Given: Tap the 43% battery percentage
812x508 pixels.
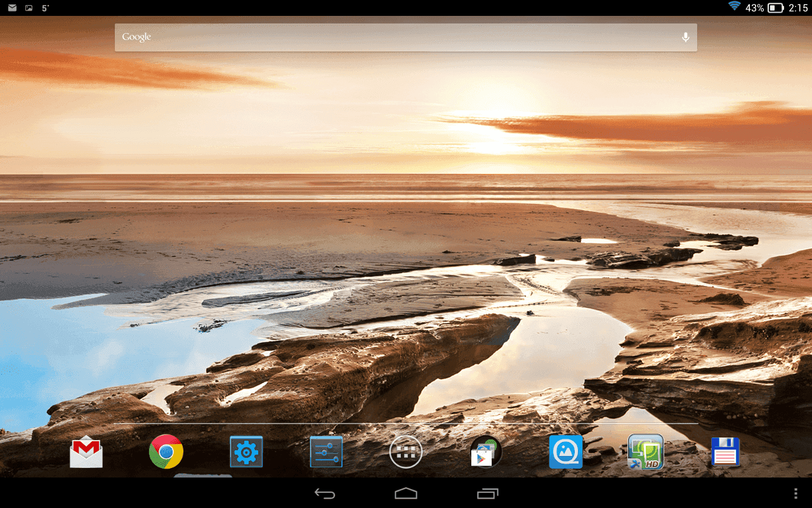Looking at the screenshot, I should point(754,8).
